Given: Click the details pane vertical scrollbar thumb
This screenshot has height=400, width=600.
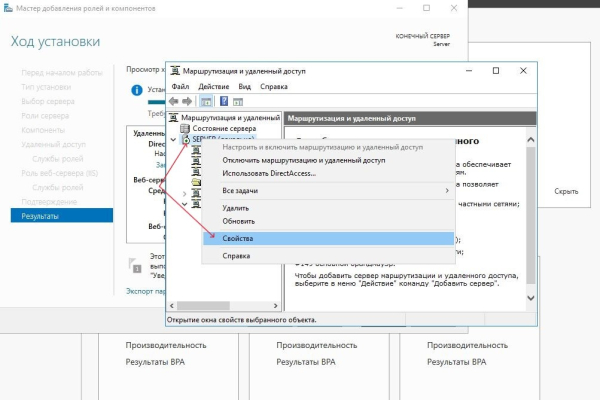Looking at the screenshot, I should click(531, 215).
